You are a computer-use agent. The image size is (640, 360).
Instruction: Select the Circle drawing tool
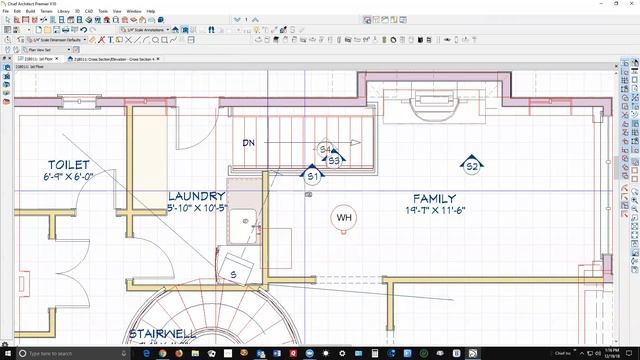tap(156, 40)
